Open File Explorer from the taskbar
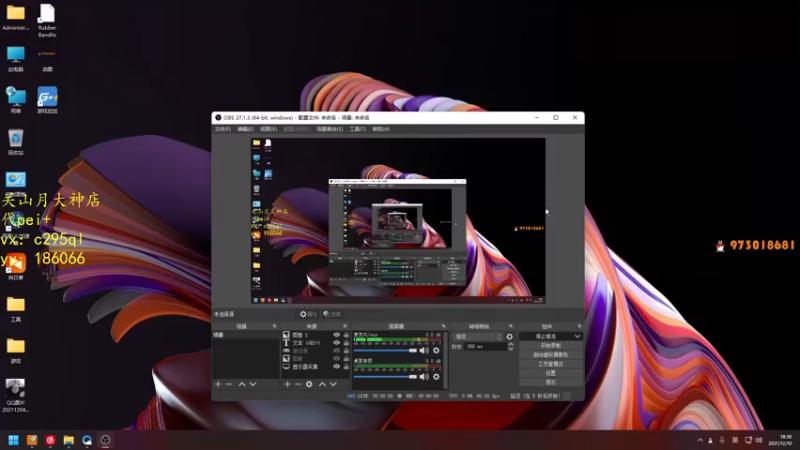The image size is (800, 450). pos(68,440)
